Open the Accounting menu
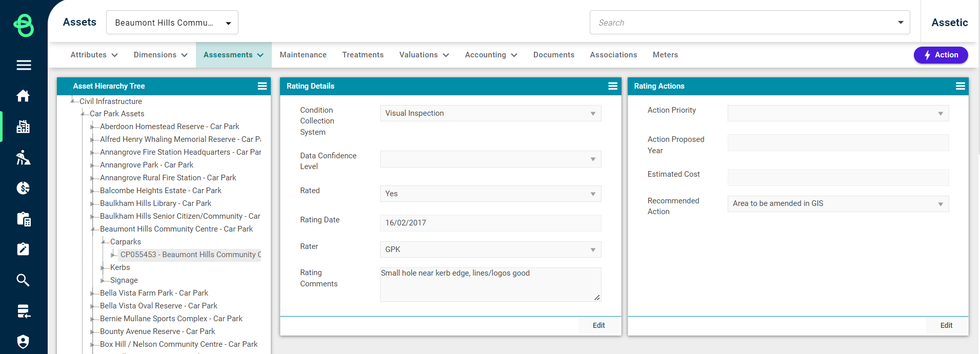Viewport: 980px width, 354px height. click(x=491, y=55)
